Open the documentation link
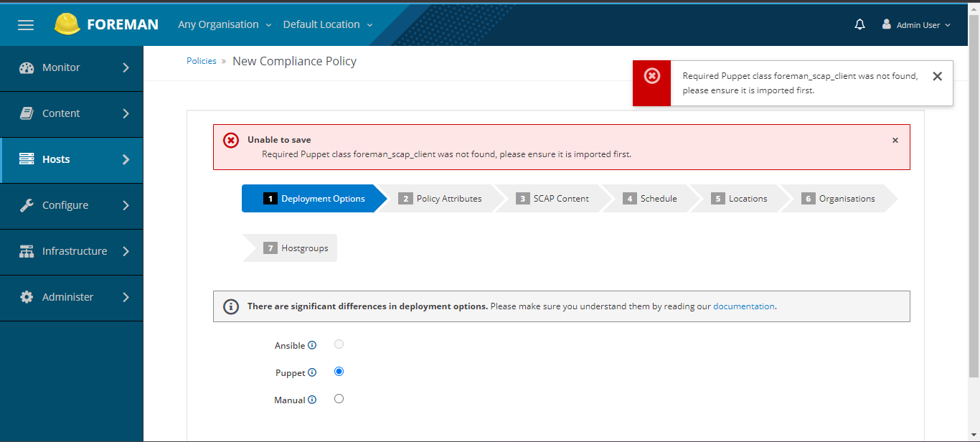This screenshot has height=442, width=980. [x=744, y=306]
